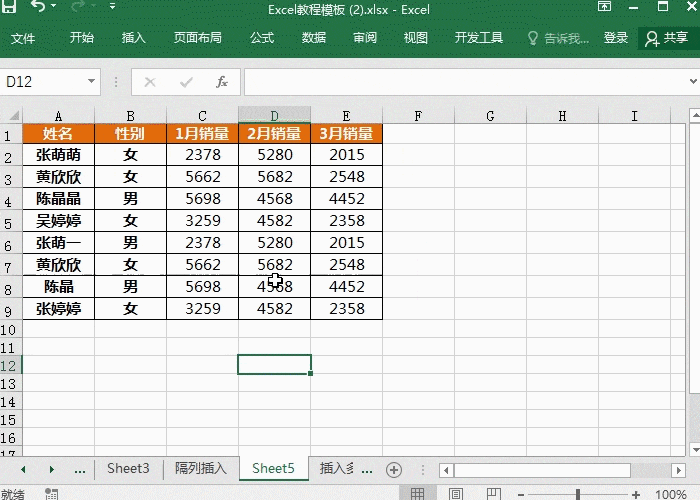The width and height of the screenshot is (700, 500).
Task: Click the Select All corner triangle
Action: click(13, 116)
